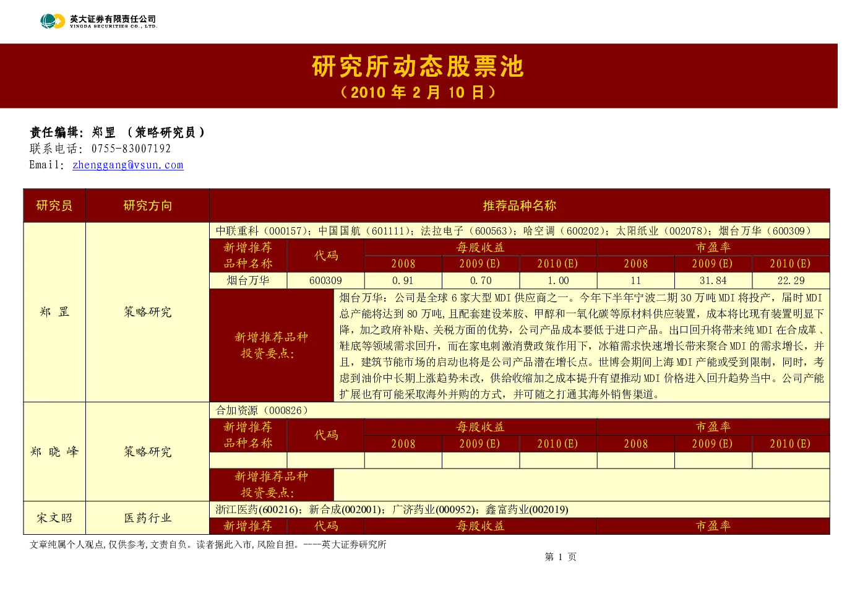This screenshot has height=614, width=868.
Task: Click the P/E value 31.84
Action: click(713, 280)
